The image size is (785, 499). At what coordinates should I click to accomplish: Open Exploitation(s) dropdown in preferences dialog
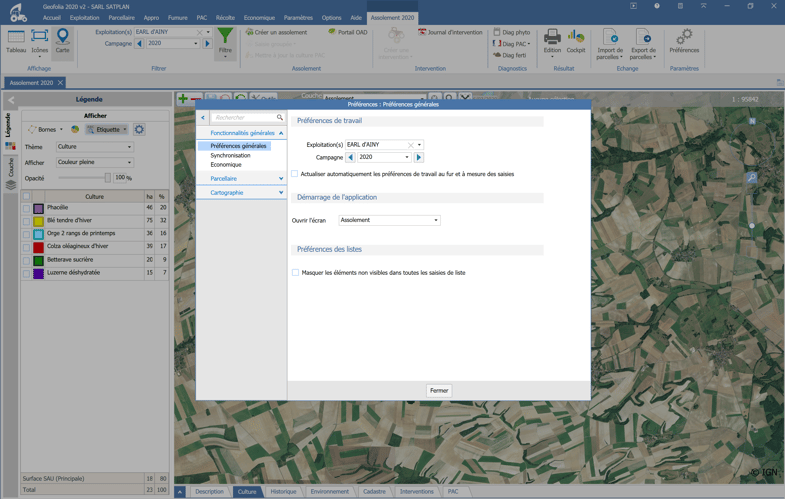420,145
